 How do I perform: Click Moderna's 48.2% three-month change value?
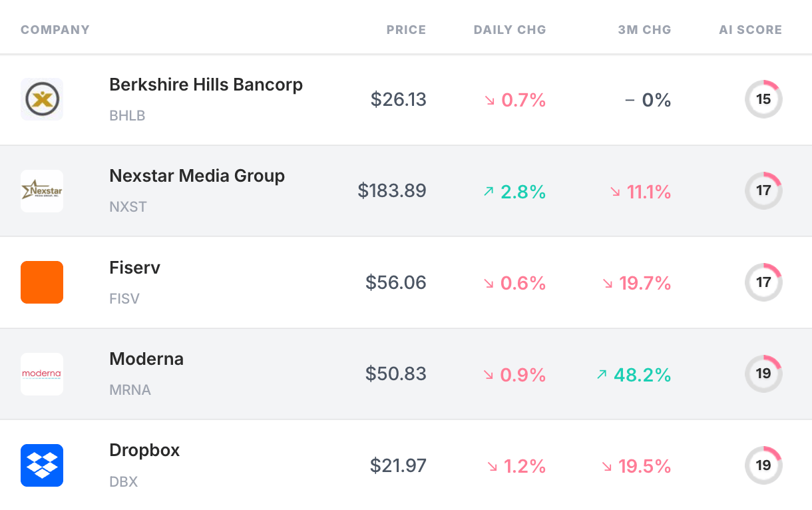click(x=642, y=375)
